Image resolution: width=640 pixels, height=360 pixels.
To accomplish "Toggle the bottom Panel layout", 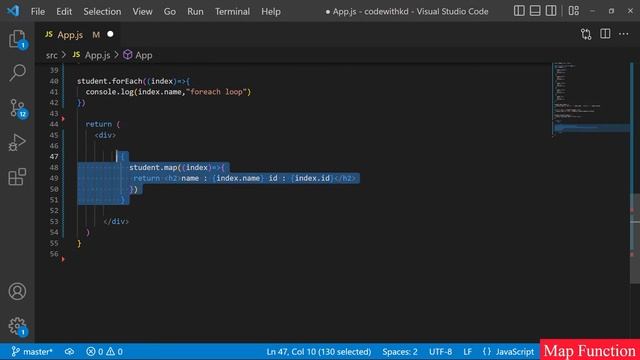I will (x=535, y=11).
